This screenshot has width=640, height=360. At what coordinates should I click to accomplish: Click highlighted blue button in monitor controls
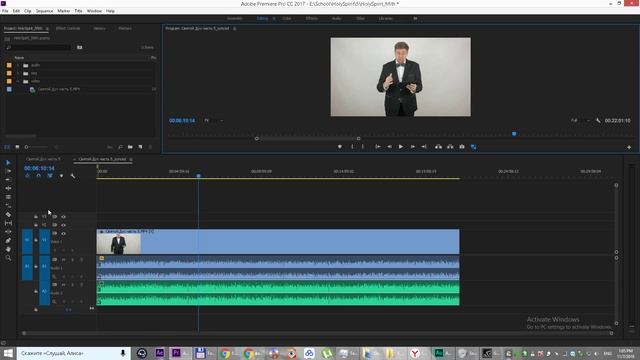tap(473, 147)
